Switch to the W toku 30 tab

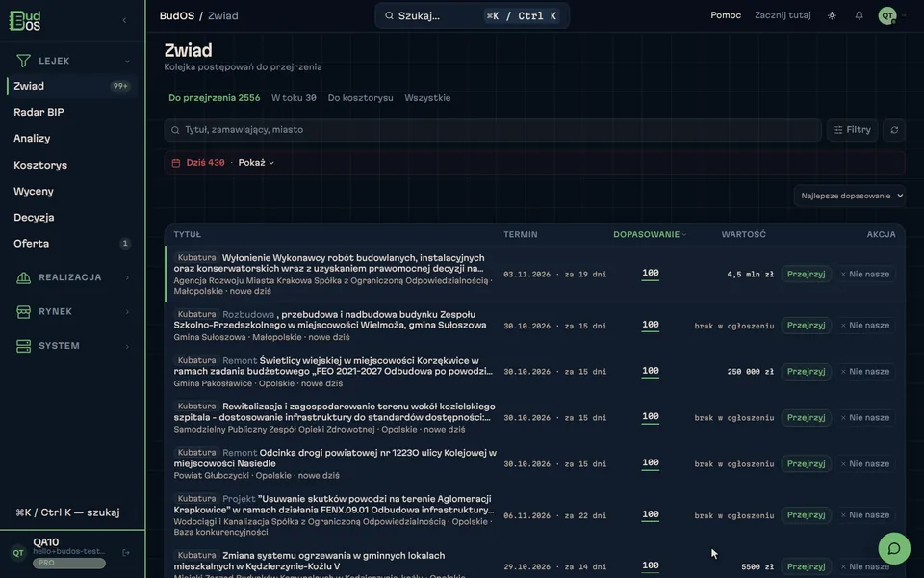(x=294, y=98)
